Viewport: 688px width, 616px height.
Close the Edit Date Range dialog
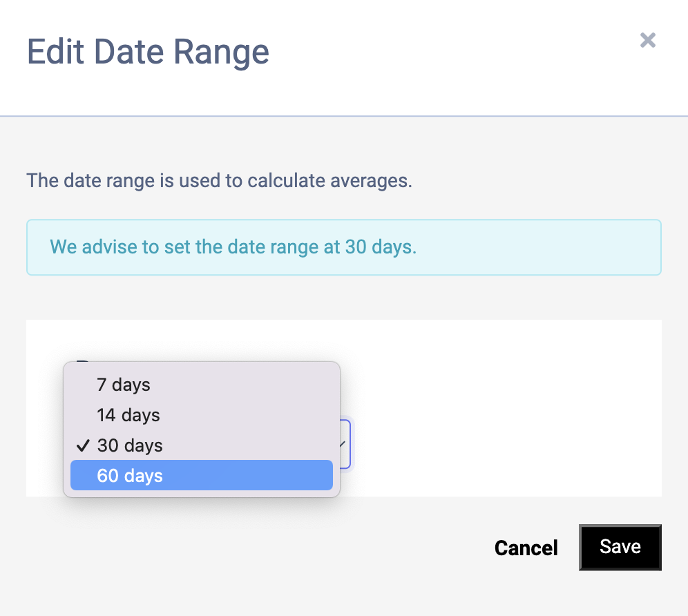[647, 40]
